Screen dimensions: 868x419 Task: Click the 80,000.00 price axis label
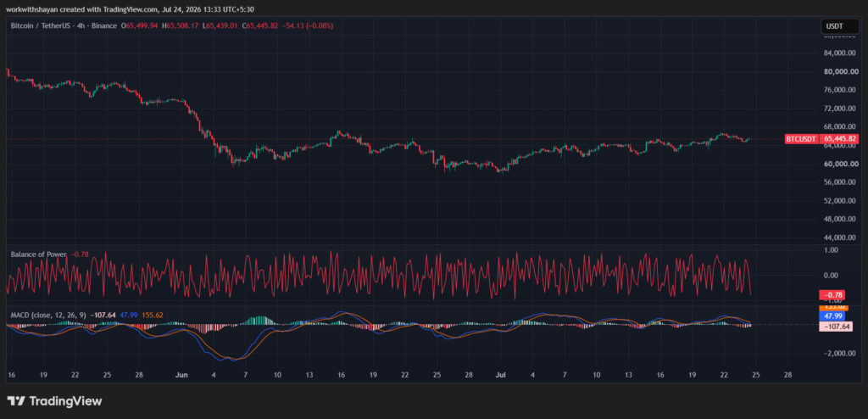click(840, 71)
